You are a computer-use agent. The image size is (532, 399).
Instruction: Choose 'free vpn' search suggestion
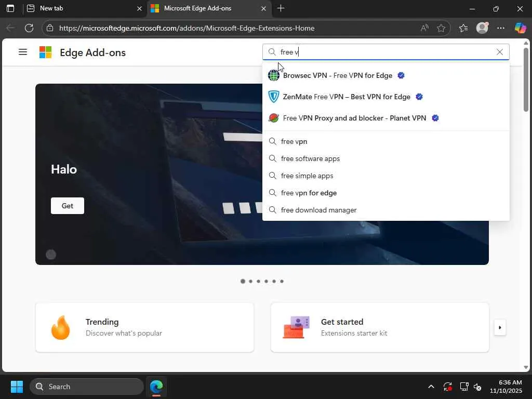click(386, 141)
